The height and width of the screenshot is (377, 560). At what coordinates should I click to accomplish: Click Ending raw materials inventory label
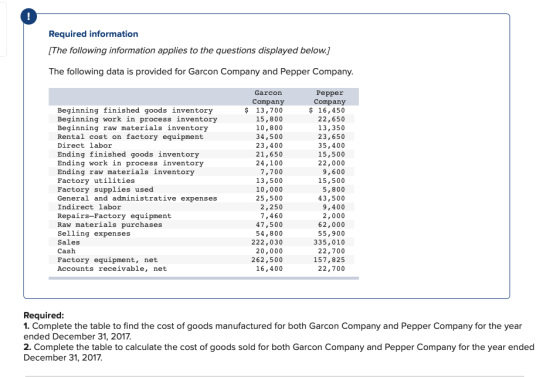pos(126,172)
